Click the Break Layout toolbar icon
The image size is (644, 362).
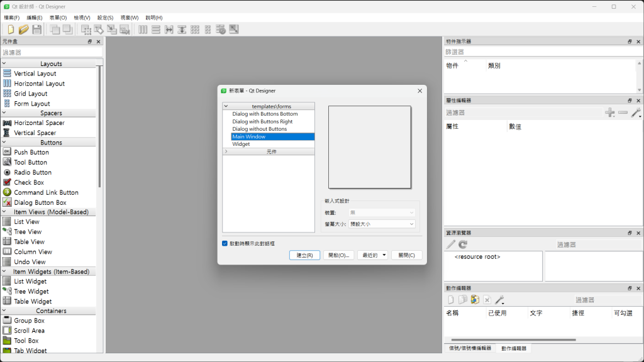coord(221,29)
